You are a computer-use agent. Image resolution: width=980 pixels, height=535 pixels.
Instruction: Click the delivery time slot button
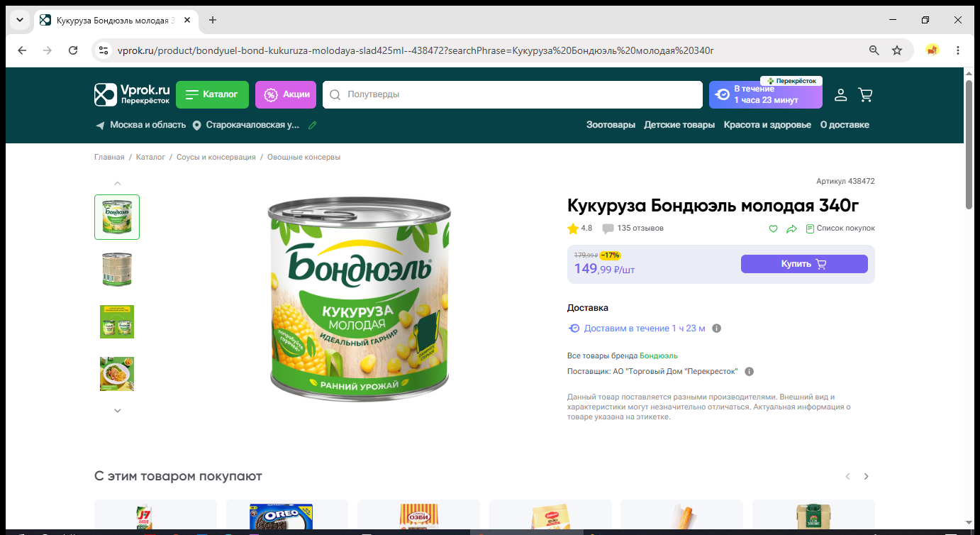766,94
